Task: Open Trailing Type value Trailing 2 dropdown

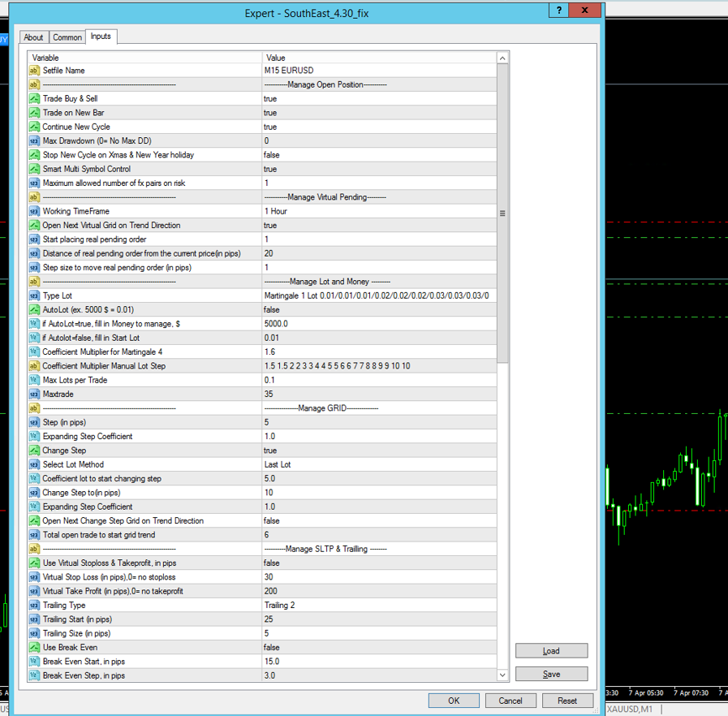Action: point(378,605)
